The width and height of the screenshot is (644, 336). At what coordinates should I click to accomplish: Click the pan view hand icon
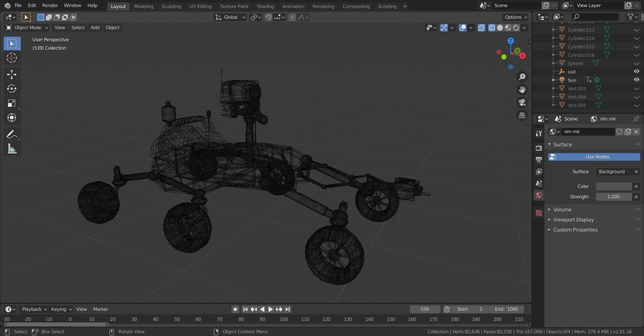pyautogui.click(x=522, y=90)
